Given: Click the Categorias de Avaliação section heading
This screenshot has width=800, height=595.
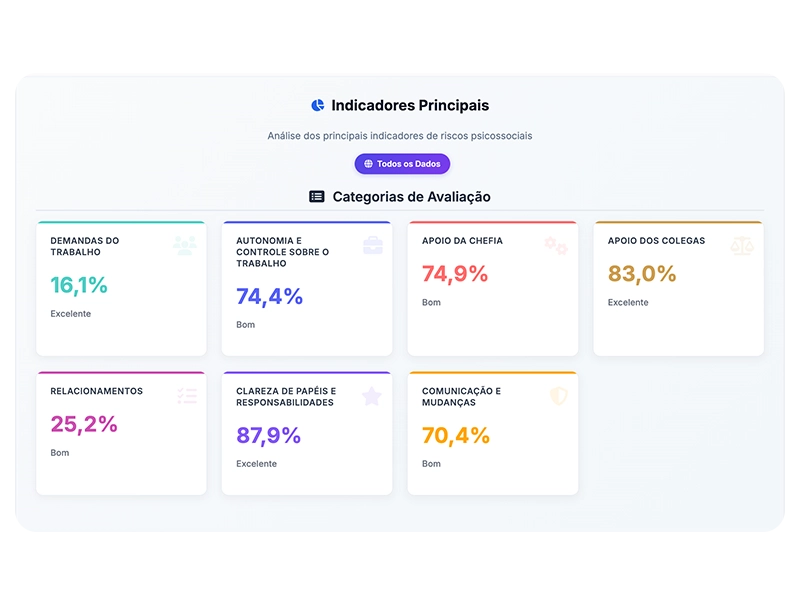Looking at the screenshot, I should click(411, 197).
